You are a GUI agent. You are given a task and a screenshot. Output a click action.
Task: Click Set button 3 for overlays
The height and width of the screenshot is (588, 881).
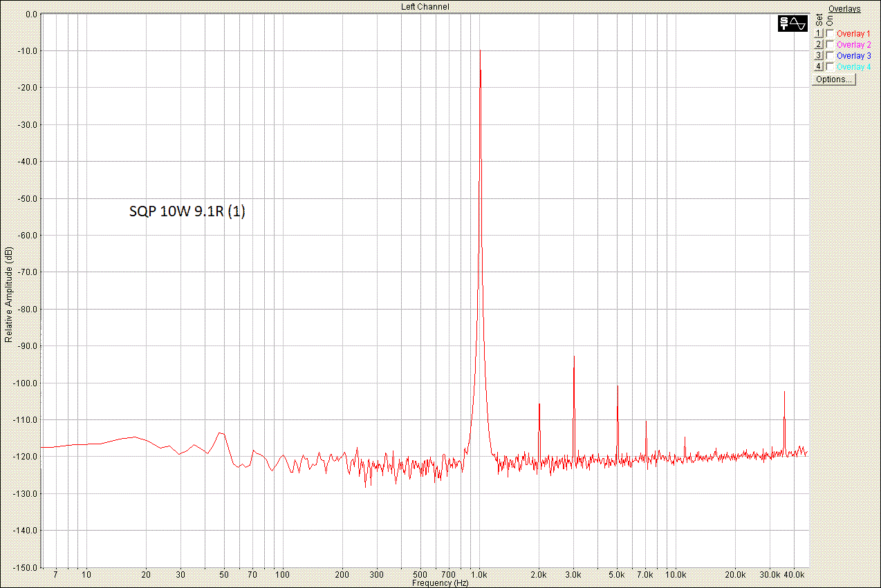pyautogui.click(x=819, y=55)
